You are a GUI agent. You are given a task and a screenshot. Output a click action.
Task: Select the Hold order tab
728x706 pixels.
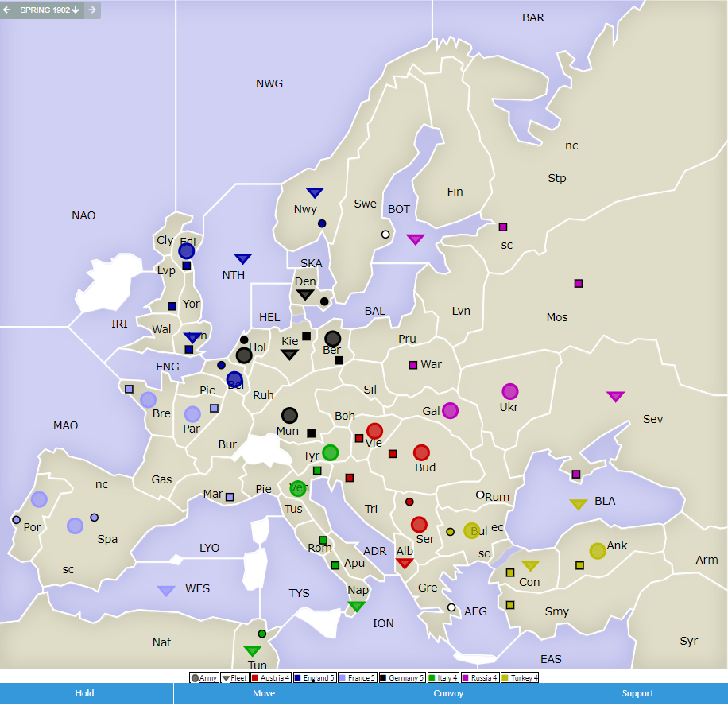coord(85,693)
